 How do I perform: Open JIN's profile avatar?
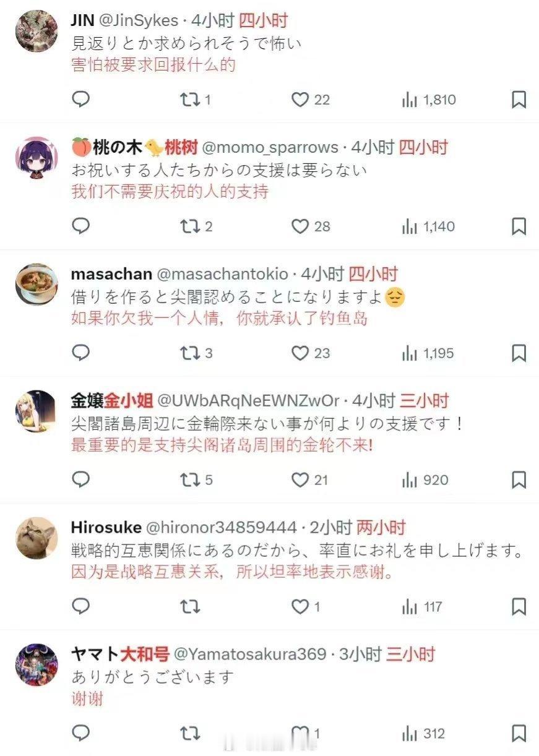pyautogui.click(x=37, y=32)
